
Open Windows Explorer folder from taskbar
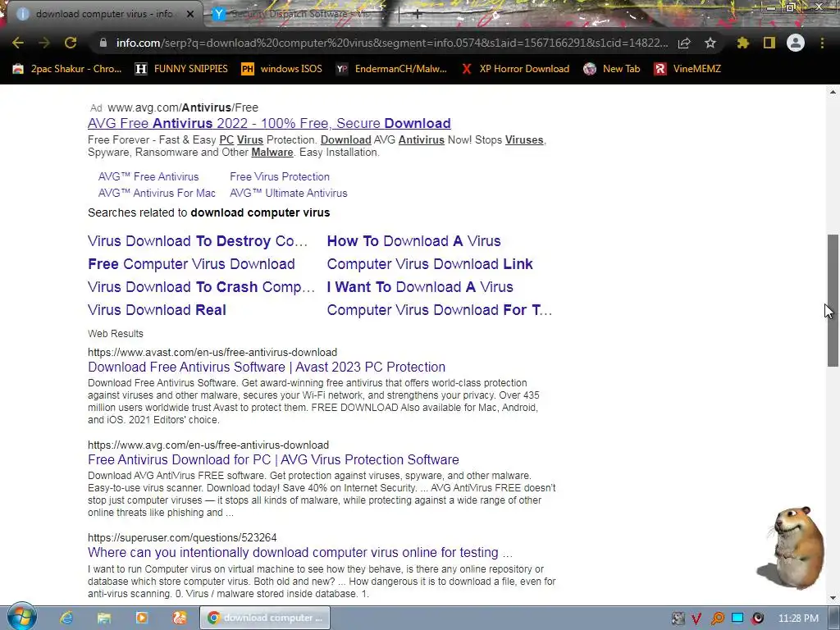point(104,618)
